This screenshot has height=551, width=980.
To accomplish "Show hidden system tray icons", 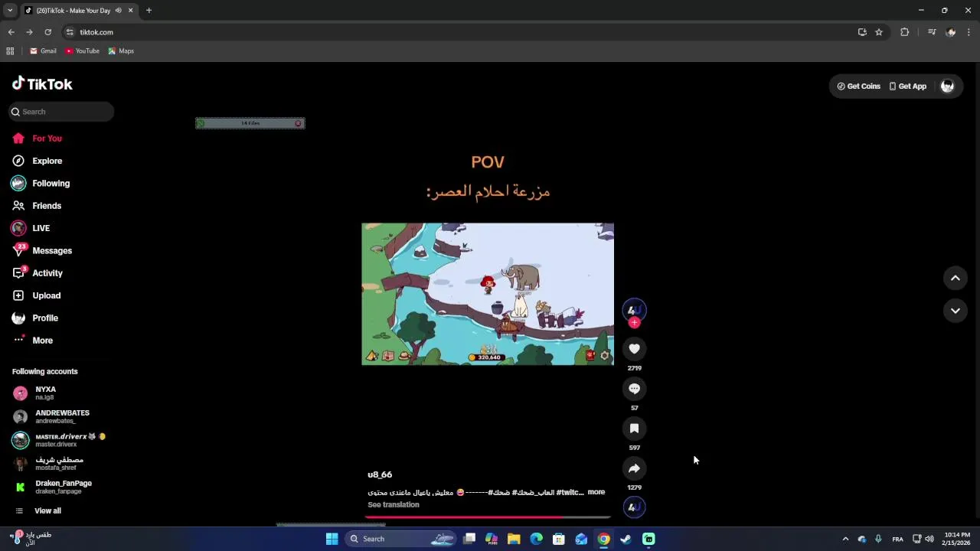I will (x=845, y=539).
